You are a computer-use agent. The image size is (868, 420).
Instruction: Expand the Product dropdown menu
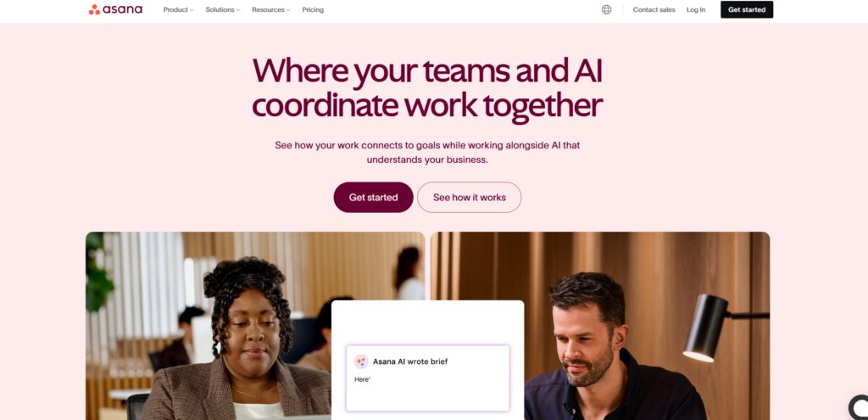tap(178, 9)
